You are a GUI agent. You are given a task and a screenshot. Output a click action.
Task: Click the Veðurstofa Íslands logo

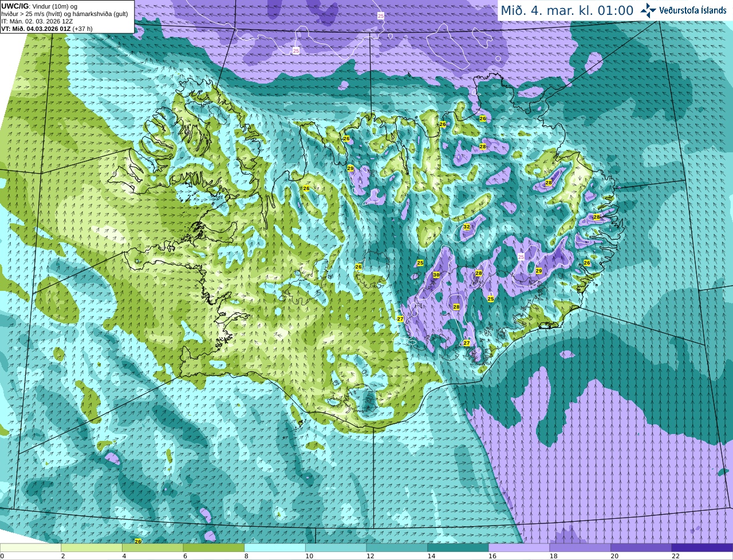click(x=684, y=10)
